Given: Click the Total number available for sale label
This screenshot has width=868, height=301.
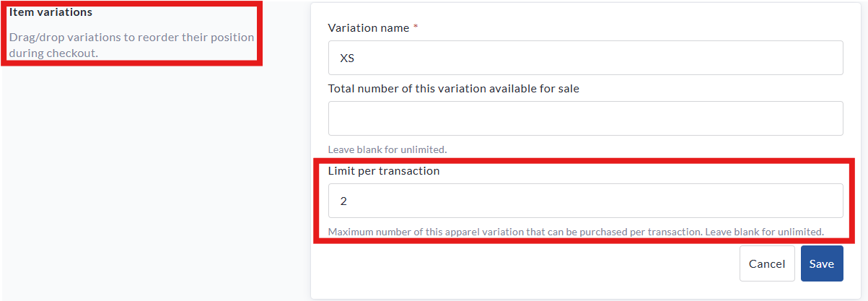Looking at the screenshot, I should [453, 89].
